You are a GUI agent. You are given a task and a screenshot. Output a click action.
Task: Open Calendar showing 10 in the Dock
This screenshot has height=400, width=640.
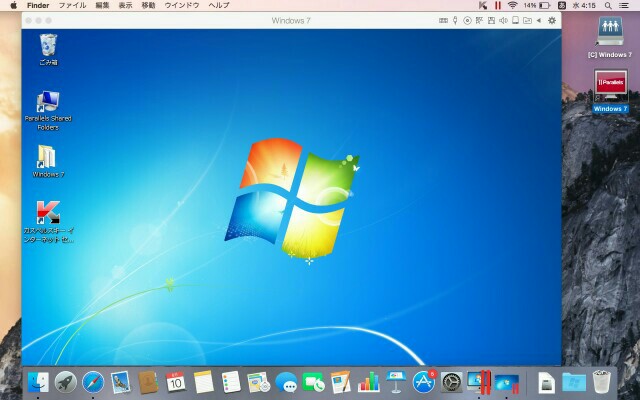(176, 382)
